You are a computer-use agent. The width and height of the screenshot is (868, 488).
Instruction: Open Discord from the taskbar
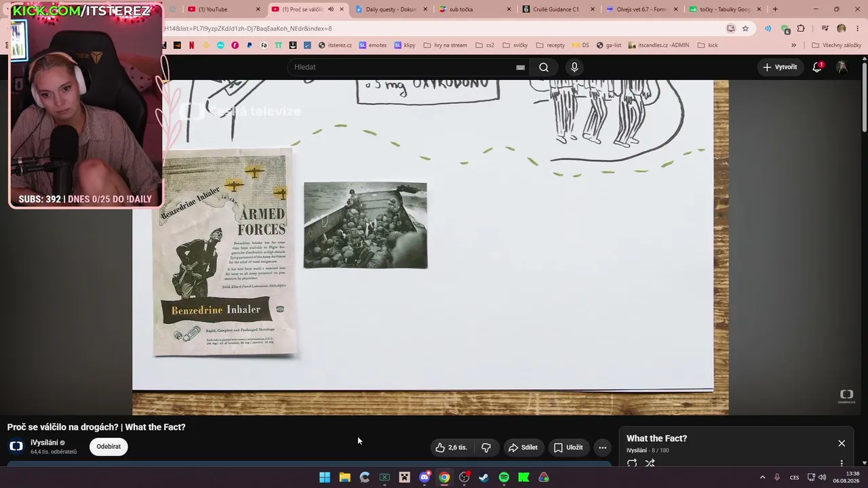point(425,477)
